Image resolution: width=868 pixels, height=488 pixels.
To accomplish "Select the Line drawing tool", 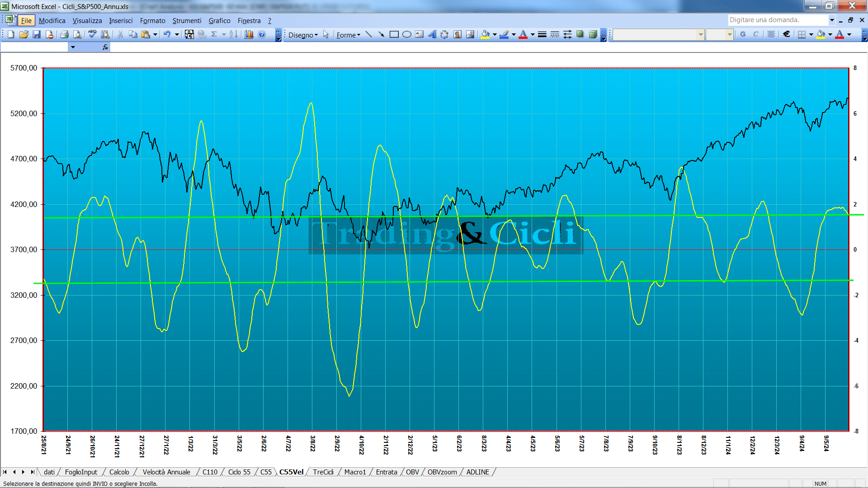I will point(368,34).
